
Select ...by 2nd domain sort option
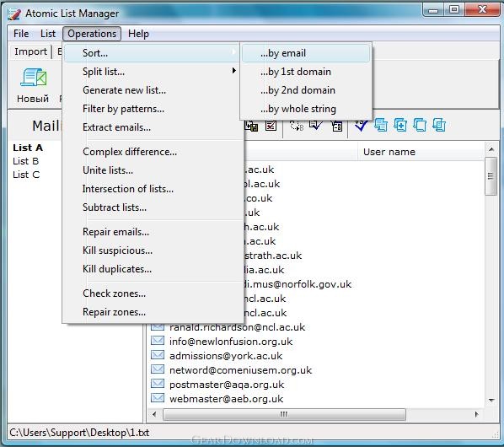click(x=306, y=90)
